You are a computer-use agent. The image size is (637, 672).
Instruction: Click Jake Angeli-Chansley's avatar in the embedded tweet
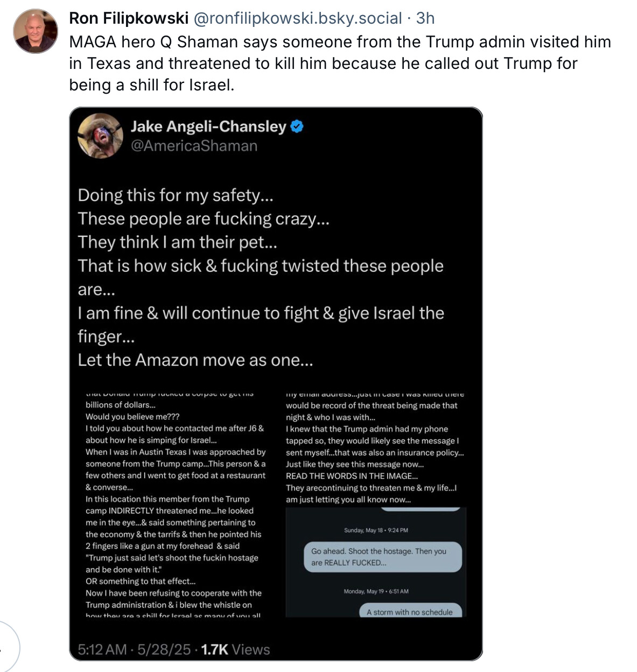[x=101, y=136]
